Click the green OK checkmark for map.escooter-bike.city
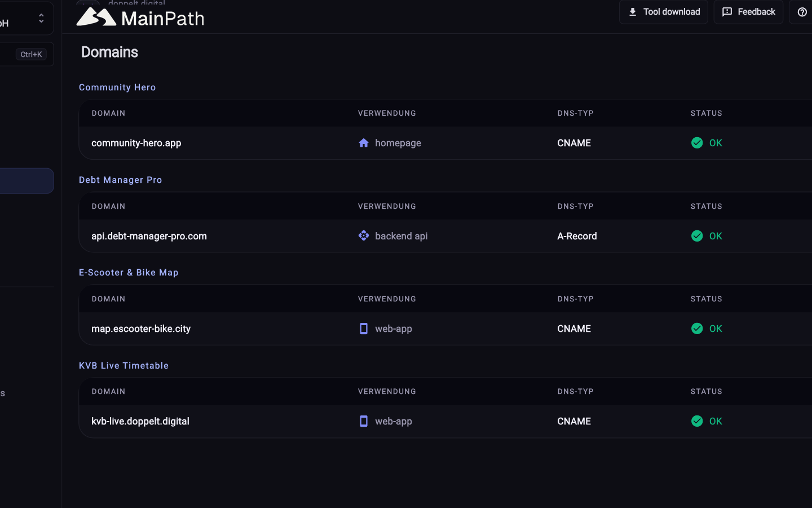 coord(697,329)
